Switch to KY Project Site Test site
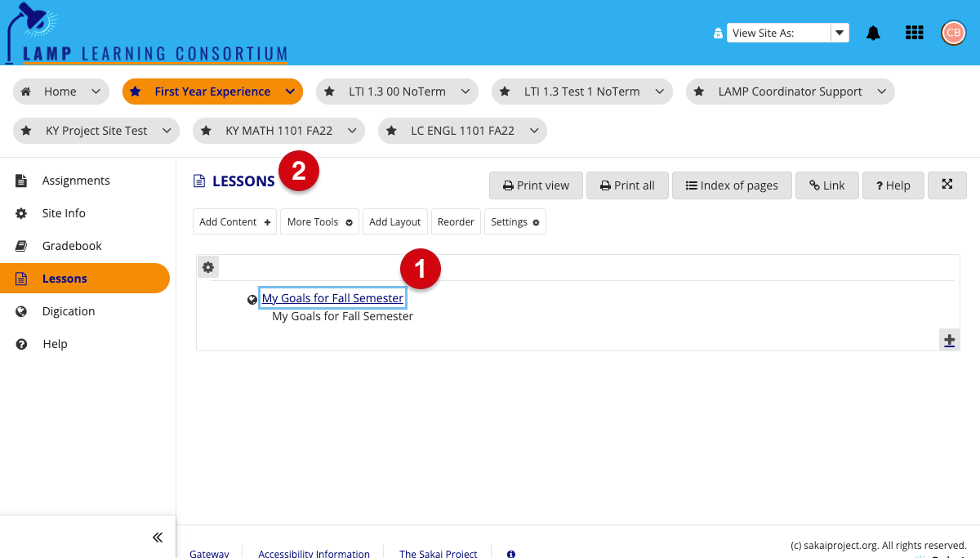 coord(96,131)
